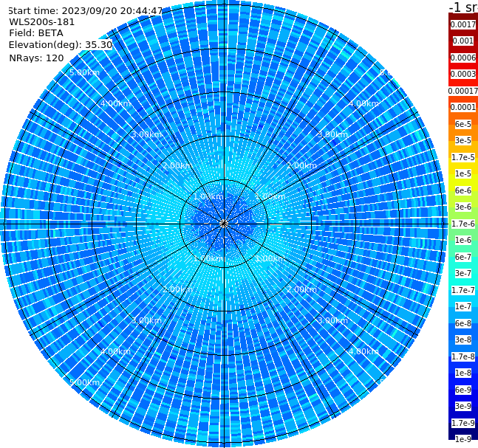
Task: Select the 1e-6 colorbar value
Action: coord(463,240)
